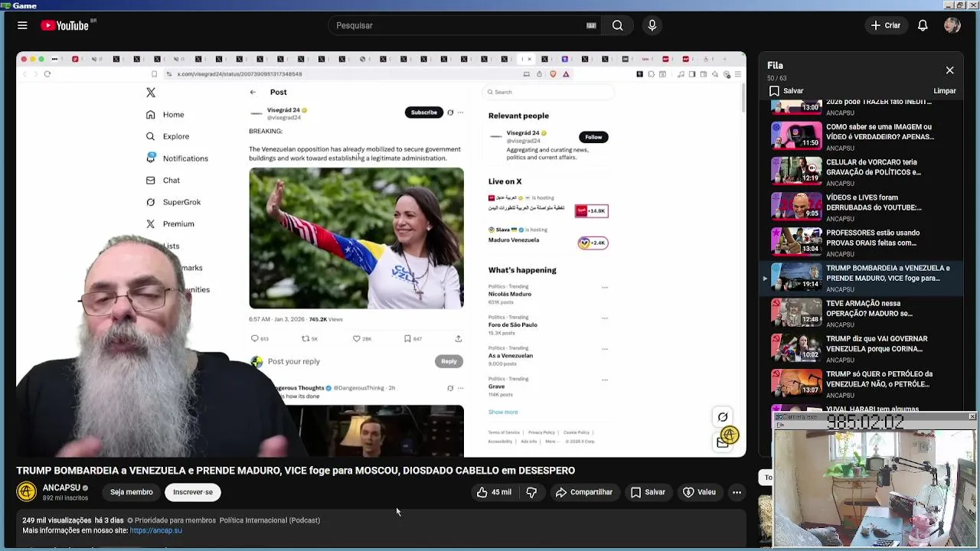This screenshot has height=551, width=980.
Task: Click the X logo in the video
Action: (151, 93)
